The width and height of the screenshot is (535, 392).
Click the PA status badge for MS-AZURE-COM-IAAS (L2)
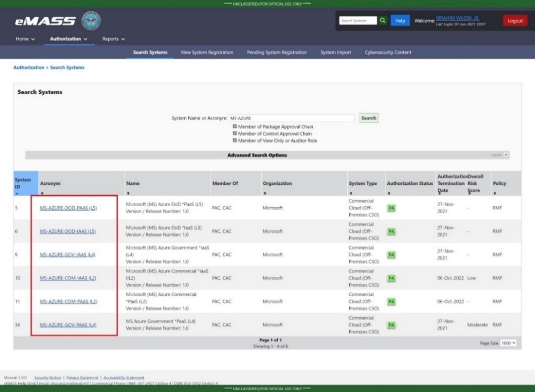pos(391,278)
